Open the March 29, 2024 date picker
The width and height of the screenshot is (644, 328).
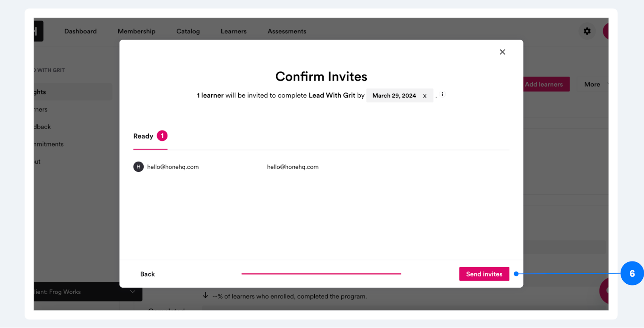click(x=394, y=95)
